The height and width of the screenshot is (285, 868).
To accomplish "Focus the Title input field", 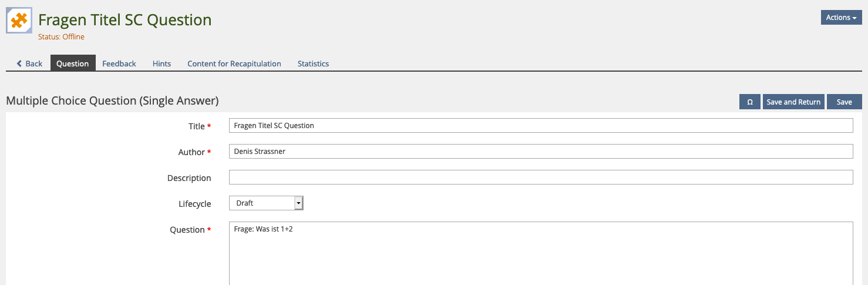I will tap(540, 126).
